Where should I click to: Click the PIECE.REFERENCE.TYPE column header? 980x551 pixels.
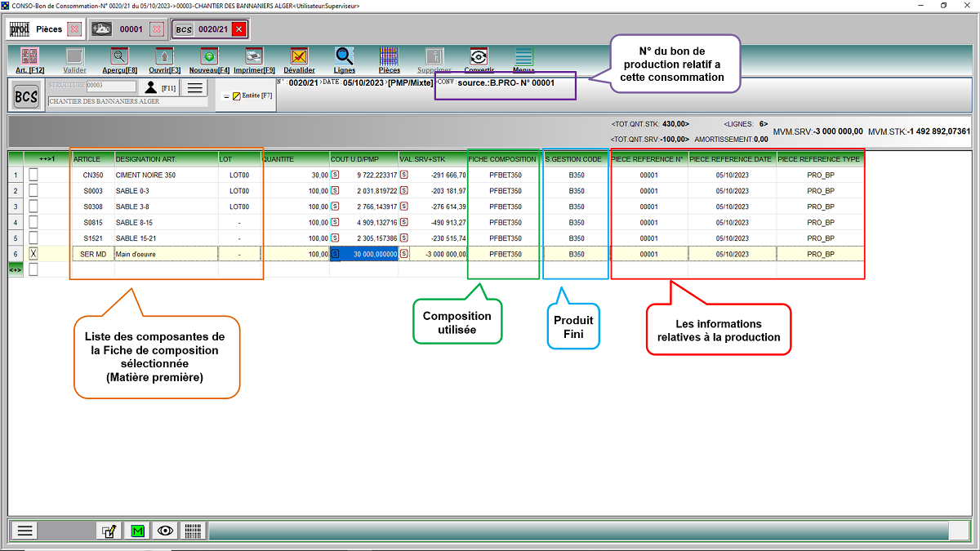[819, 158]
